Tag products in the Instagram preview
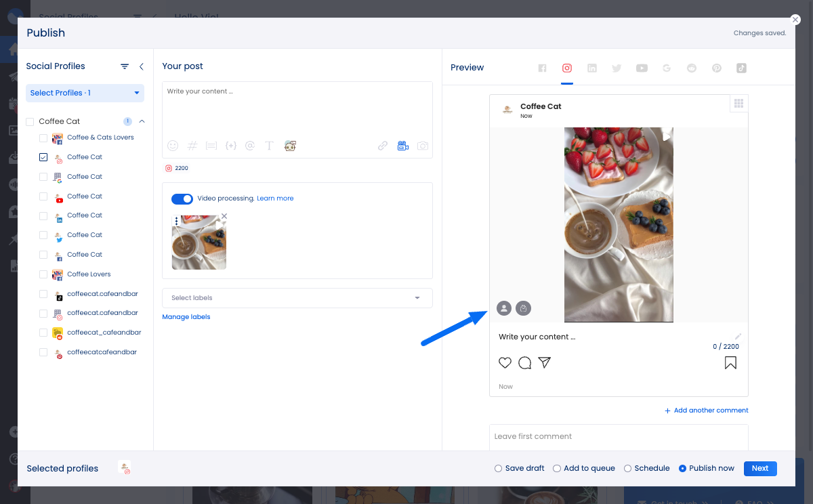This screenshot has width=813, height=504. 523,308
